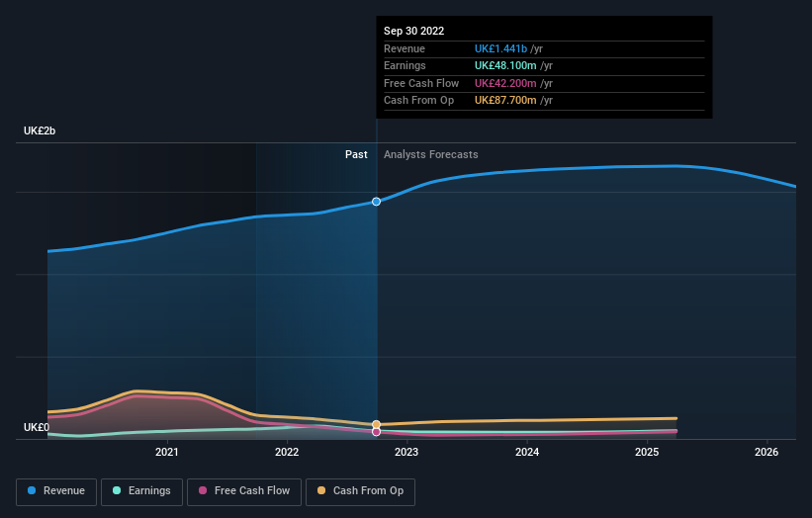Click the 2024 x-axis label

click(527, 453)
